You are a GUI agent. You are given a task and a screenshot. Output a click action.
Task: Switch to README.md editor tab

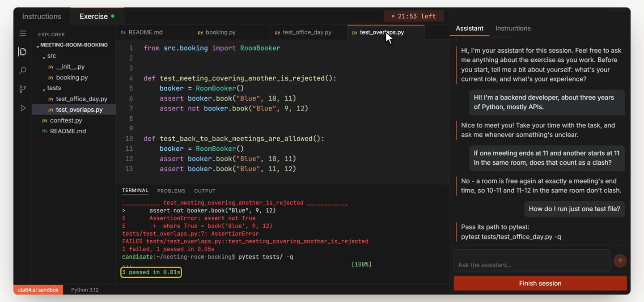click(154, 32)
